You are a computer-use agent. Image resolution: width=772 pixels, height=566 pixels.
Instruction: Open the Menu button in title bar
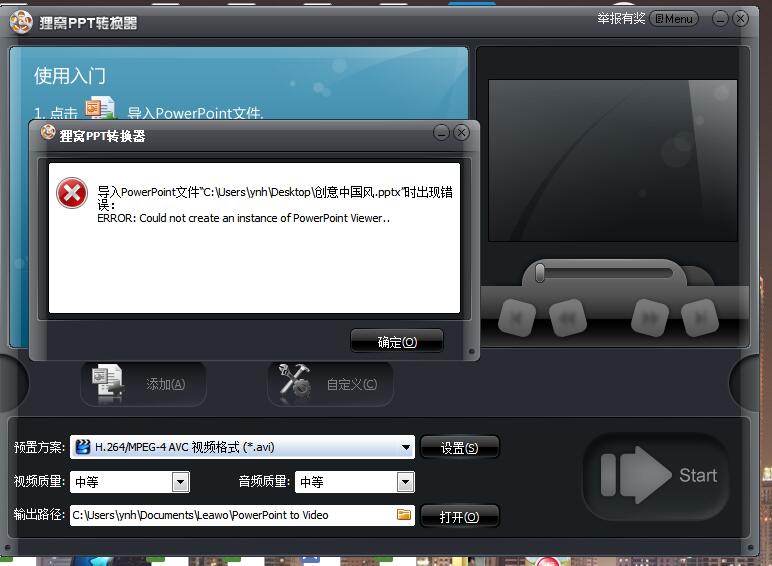click(674, 19)
